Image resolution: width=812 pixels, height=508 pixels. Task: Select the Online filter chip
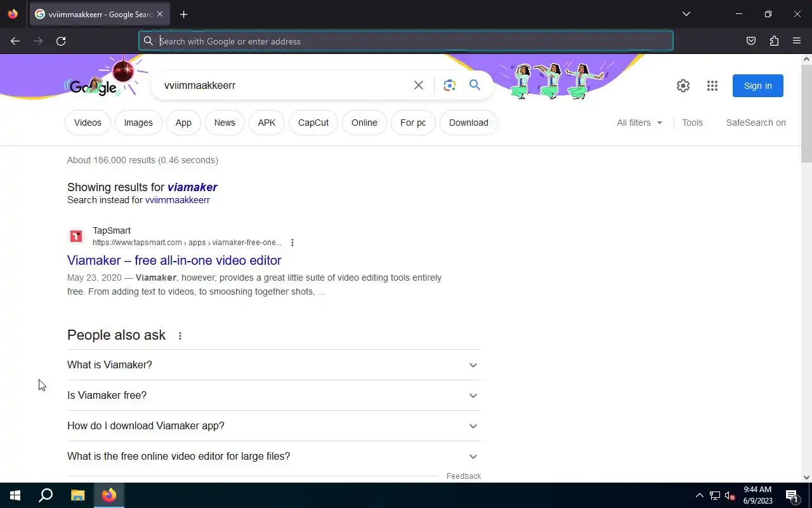tap(364, 123)
